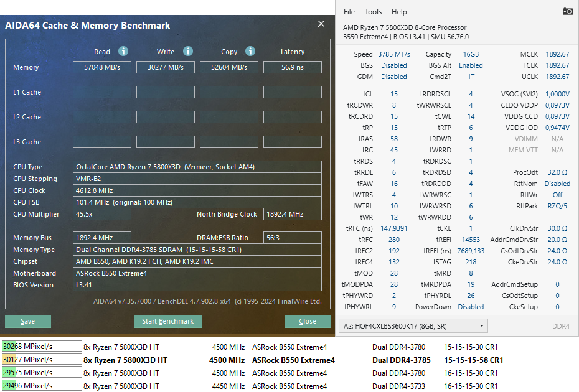
Task: Click the CPU Clock 4612.8 MHz value
Action: coord(197,190)
